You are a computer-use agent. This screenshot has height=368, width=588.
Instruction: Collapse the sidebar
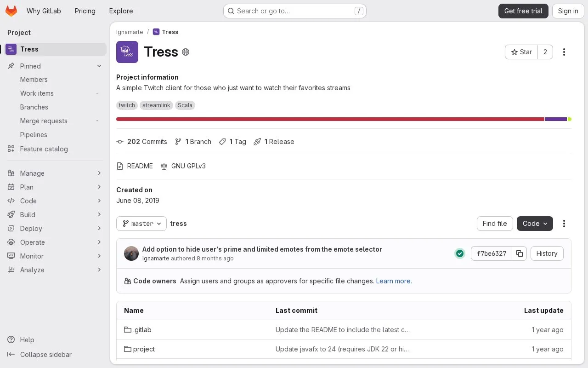(40, 355)
